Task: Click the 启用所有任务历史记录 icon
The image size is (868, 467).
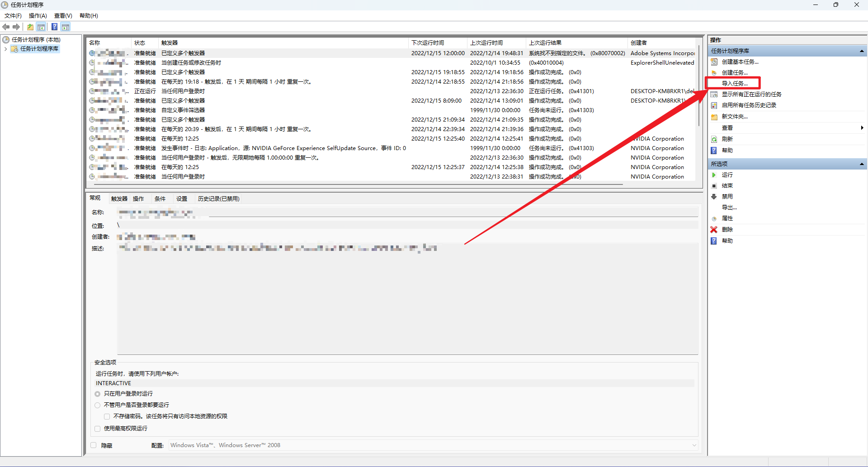Action: coord(714,105)
